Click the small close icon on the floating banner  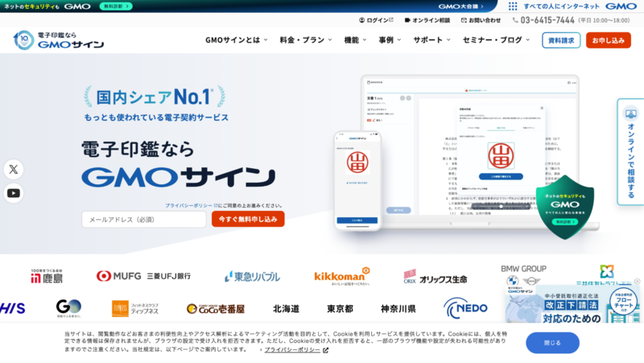(x=637, y=281)
